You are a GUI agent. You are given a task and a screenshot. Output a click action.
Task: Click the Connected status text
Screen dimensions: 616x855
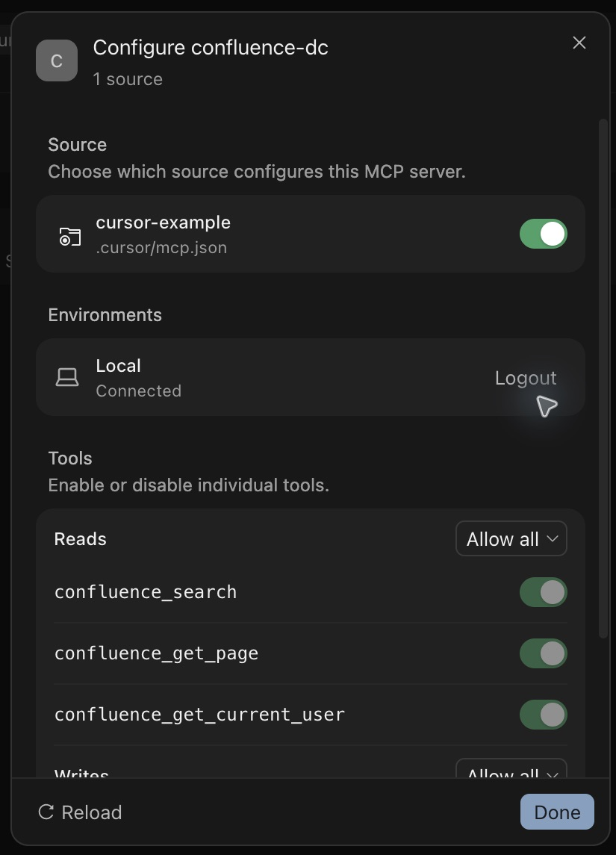tap(138, 391)
